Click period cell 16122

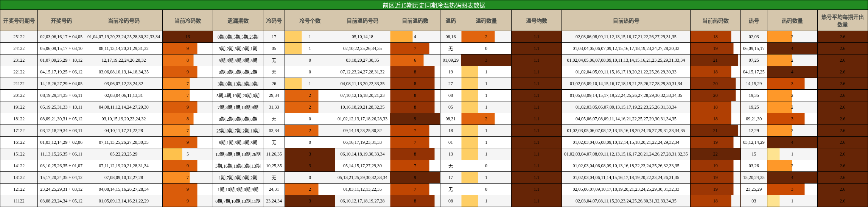19,142
